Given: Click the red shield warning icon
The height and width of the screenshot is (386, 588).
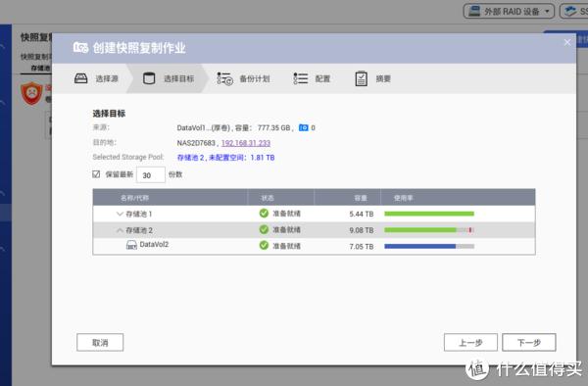Looking at the screenshot, I should tap(32, 93).
